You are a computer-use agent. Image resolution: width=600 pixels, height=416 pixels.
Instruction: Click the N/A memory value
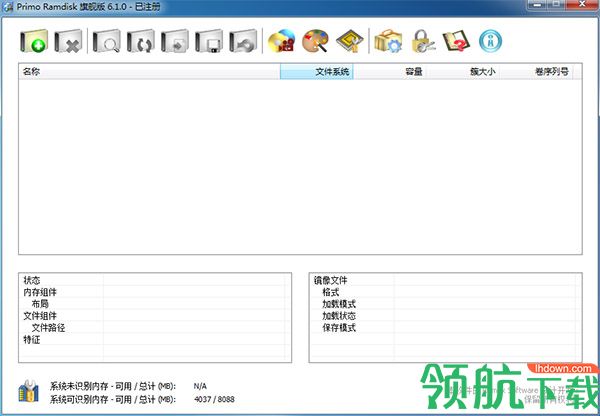[x=200, y=386]
